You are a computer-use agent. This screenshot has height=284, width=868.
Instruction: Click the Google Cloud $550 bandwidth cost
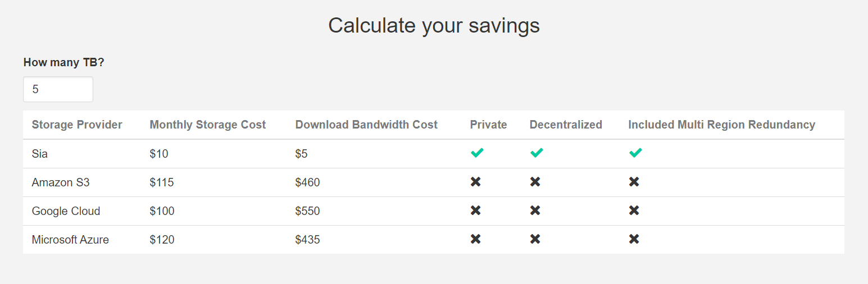coord(307,211)
